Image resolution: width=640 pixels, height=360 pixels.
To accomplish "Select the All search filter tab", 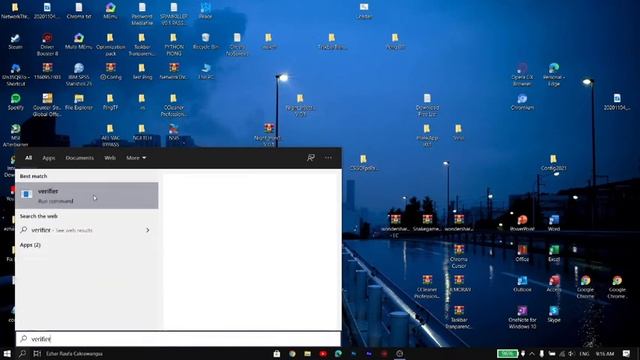I will pos(28,158).
